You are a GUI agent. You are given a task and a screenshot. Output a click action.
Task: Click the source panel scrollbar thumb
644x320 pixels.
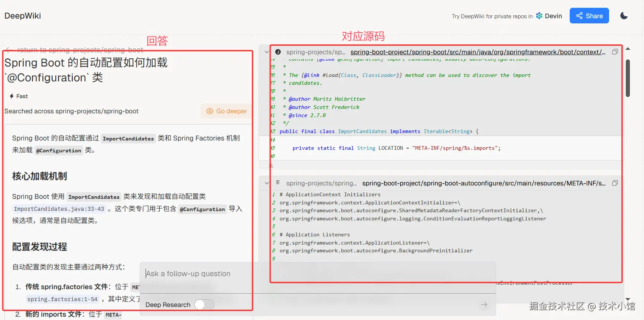[628, 78]
